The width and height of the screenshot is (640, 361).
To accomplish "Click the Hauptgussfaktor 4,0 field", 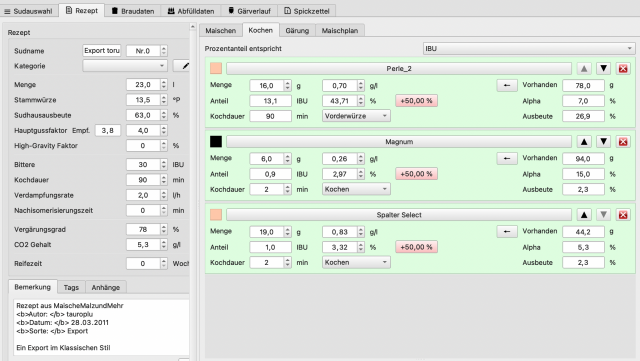I will coord(143,130).
